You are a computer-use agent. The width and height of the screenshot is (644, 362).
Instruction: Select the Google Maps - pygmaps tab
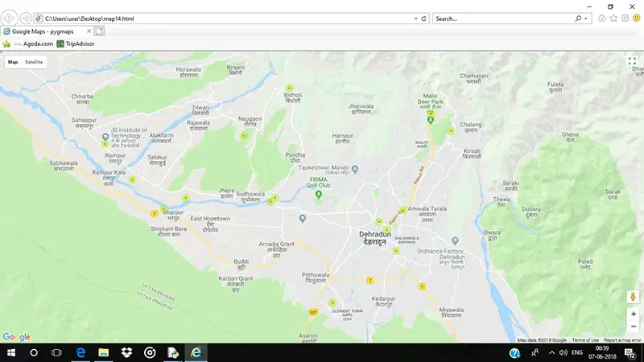(43, 31)
